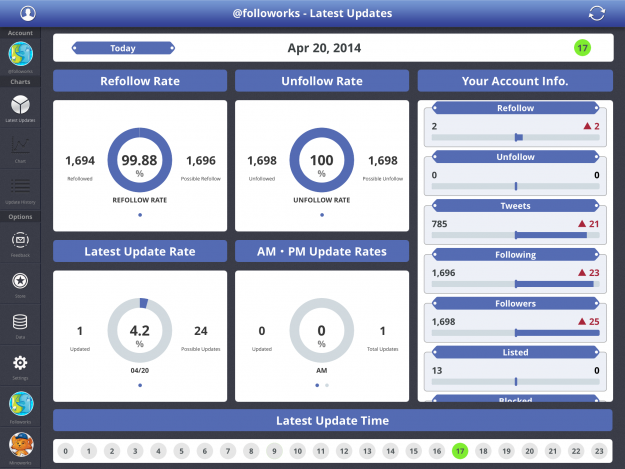625x469 pixels.
Task: Select the @followorks account avatar in sidebar
Action: click(x=20, y=54)
